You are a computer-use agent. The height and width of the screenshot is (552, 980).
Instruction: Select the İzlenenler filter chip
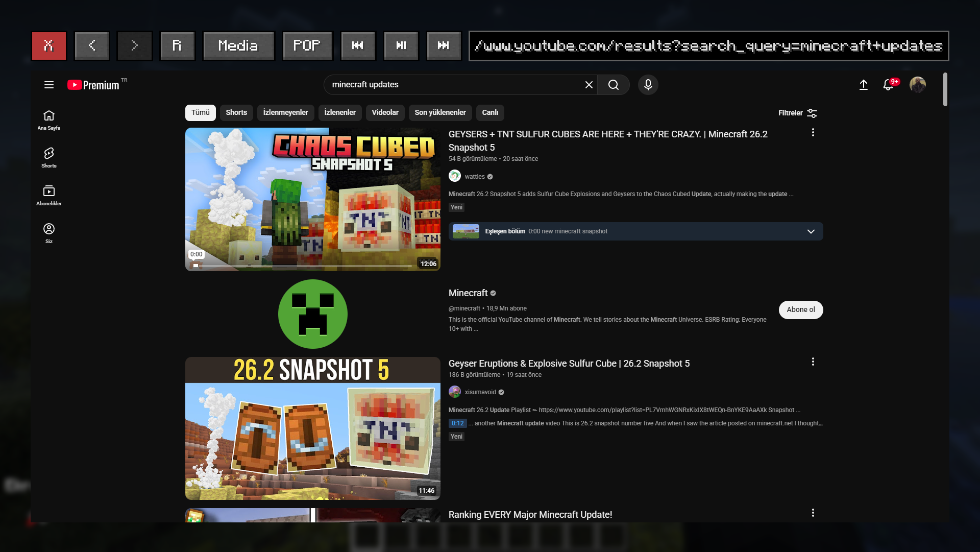tap(340, 113)
